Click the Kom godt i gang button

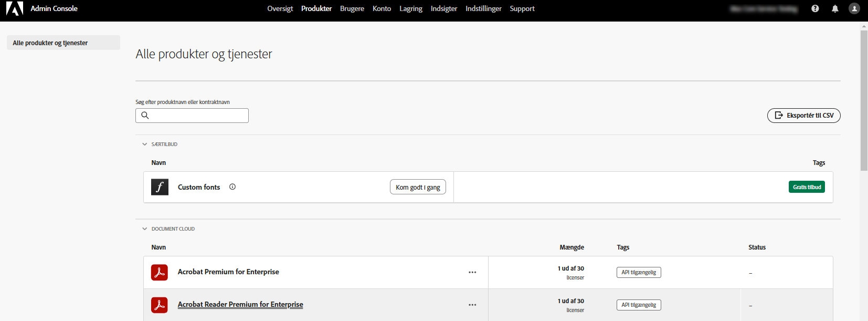click(418, 187)
